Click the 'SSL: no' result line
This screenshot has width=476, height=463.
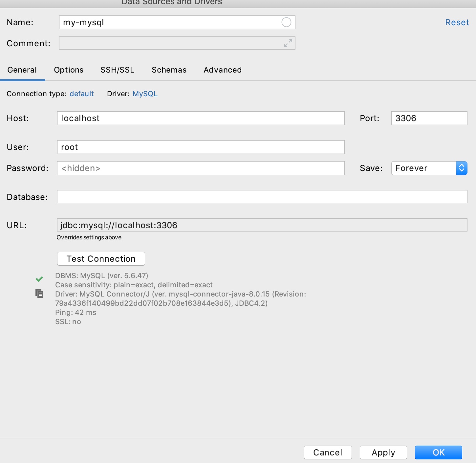(68, 321)
